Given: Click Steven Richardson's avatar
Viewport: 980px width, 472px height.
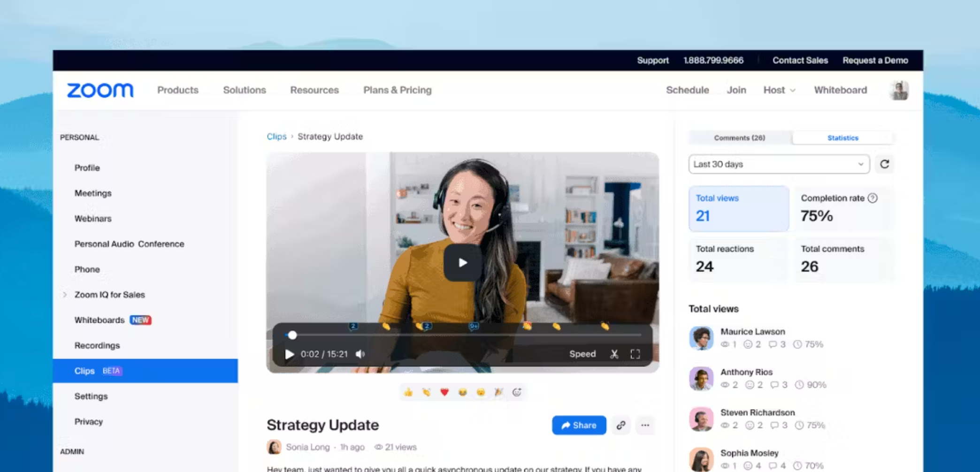Looking at the screenshot, I should tap(701, 419).
